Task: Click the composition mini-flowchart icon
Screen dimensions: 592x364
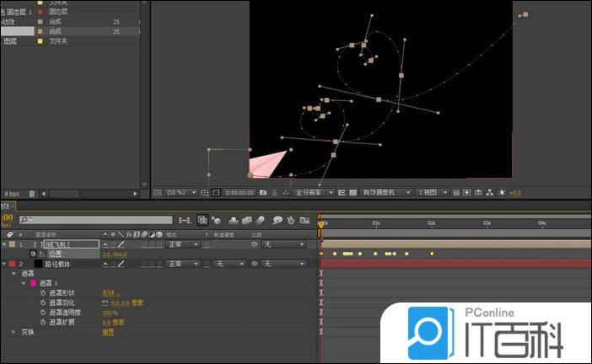Action: tap(186, 221)
